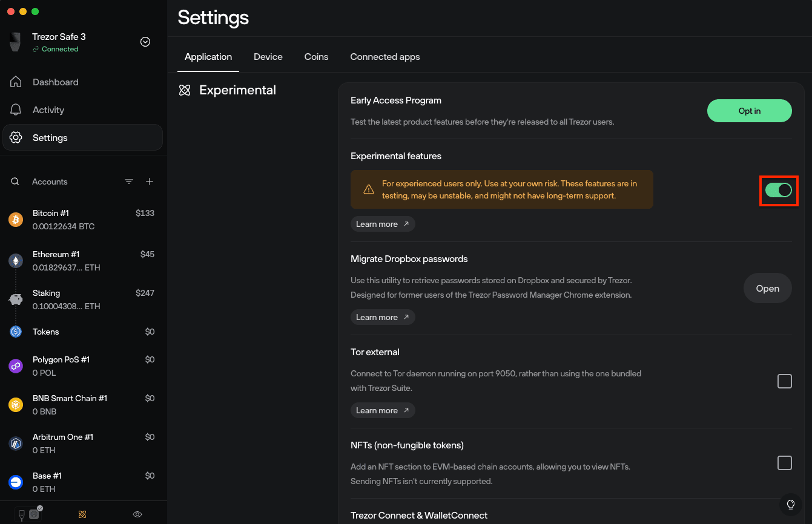The height and width of the screenshot is (524, 812).
Task: Add a new account with plus icon
Action: click(150, 182)
